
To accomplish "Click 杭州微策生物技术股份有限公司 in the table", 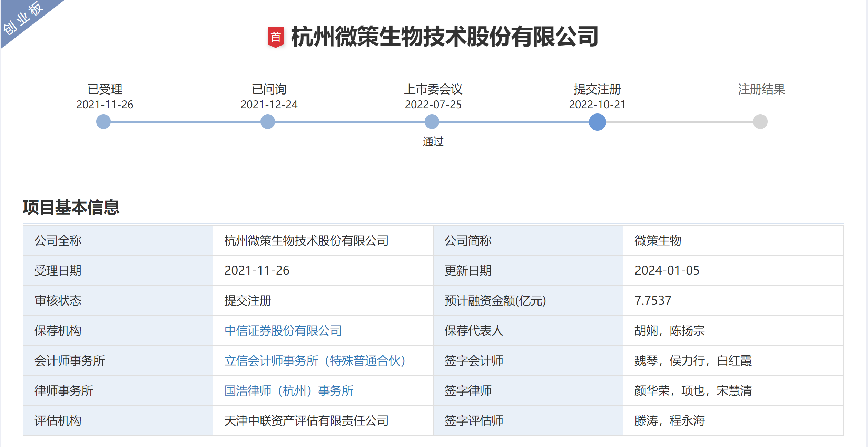I will pyautogui.click(x=306, y=240).
